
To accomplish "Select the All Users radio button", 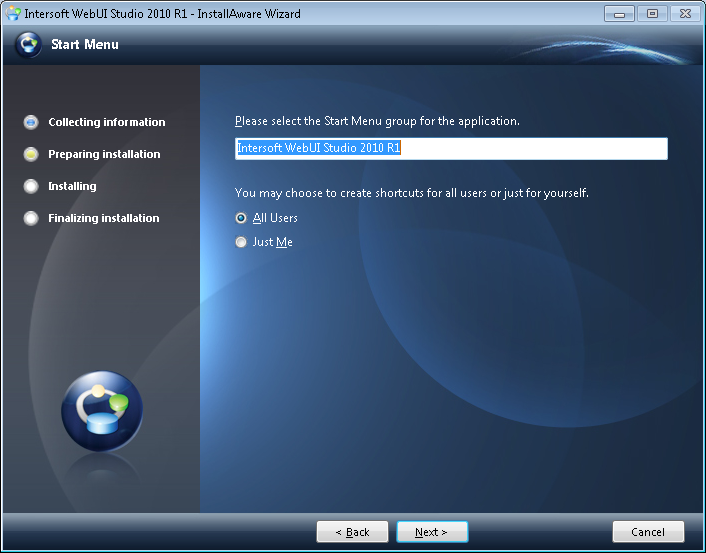I will pos(241,218).
